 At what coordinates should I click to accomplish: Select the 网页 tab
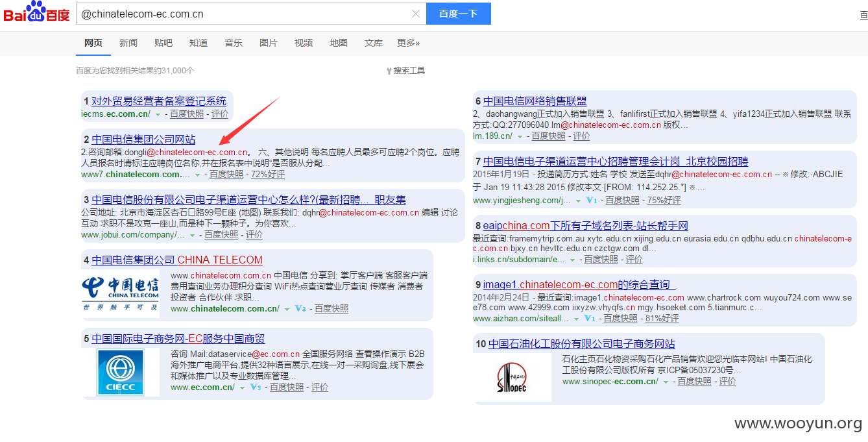pos(93,43)
